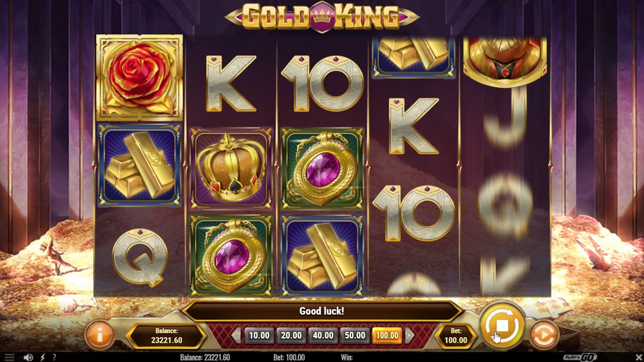
Task: Open the hamburger menu icon
Action: click(9, 357)
